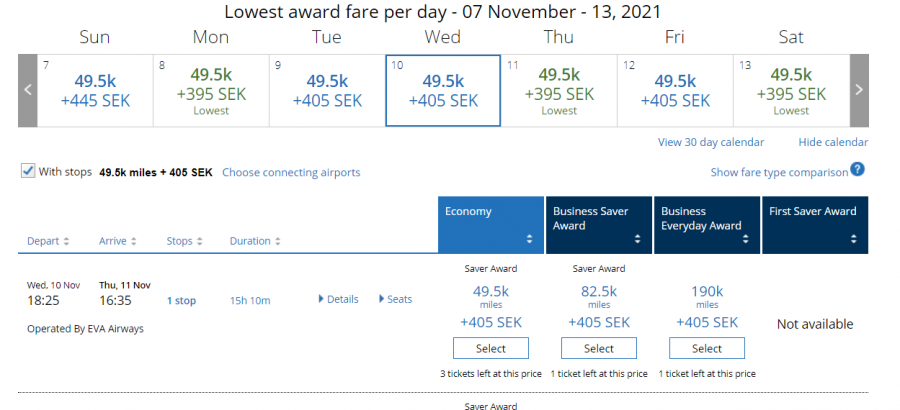This screenshot has width=900, height=410.
Task: Sort flights by Depart column arrows
Action: [x=67, y=241]
